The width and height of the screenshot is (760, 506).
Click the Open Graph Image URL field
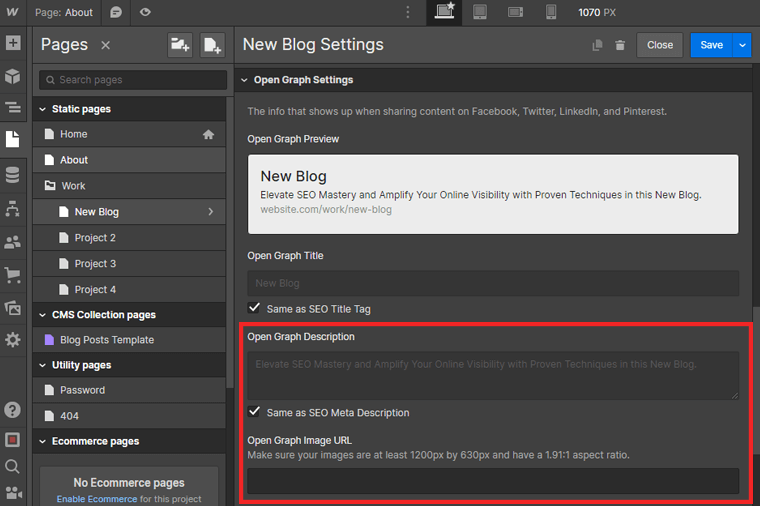click(x=493, y=481)
